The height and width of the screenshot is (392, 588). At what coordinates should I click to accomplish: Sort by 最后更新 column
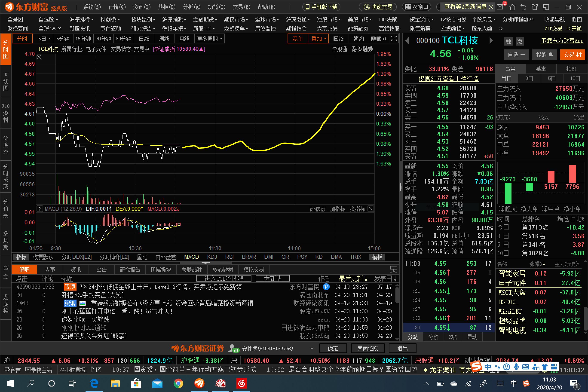353,278
